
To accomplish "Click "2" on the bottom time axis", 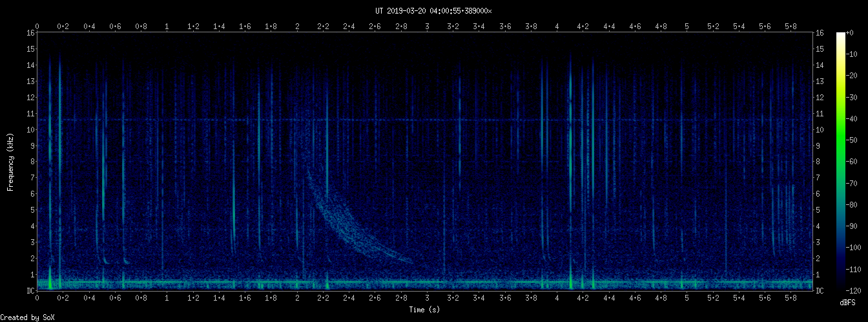I will (297, 298).
